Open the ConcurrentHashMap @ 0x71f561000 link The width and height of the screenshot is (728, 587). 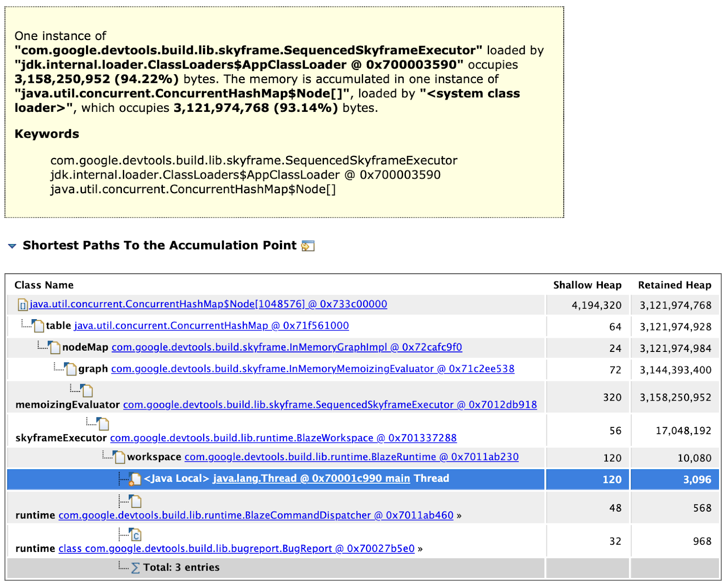tap(212, 326)
